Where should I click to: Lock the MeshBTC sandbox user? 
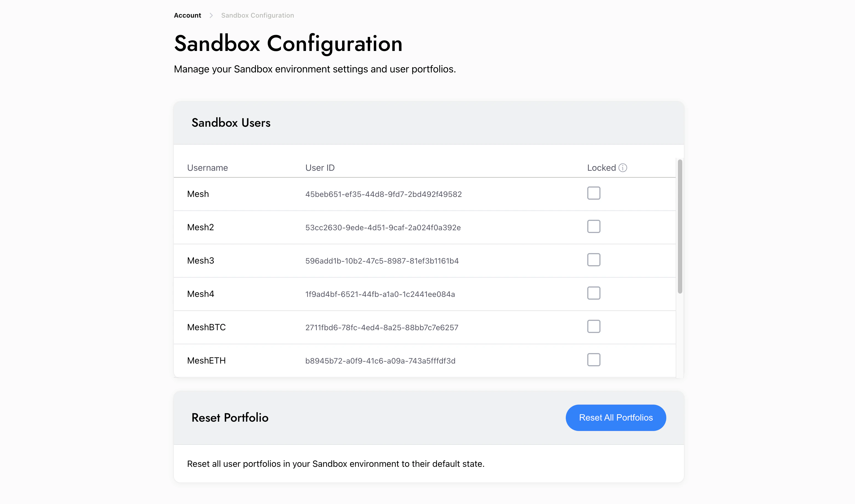pos(593,326)
